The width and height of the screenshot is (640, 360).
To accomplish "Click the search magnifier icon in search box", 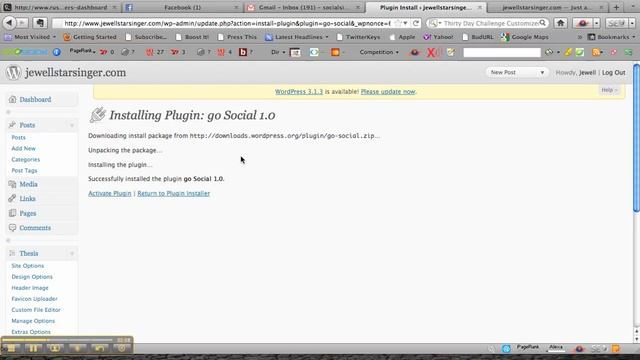I will click(542, 23).
